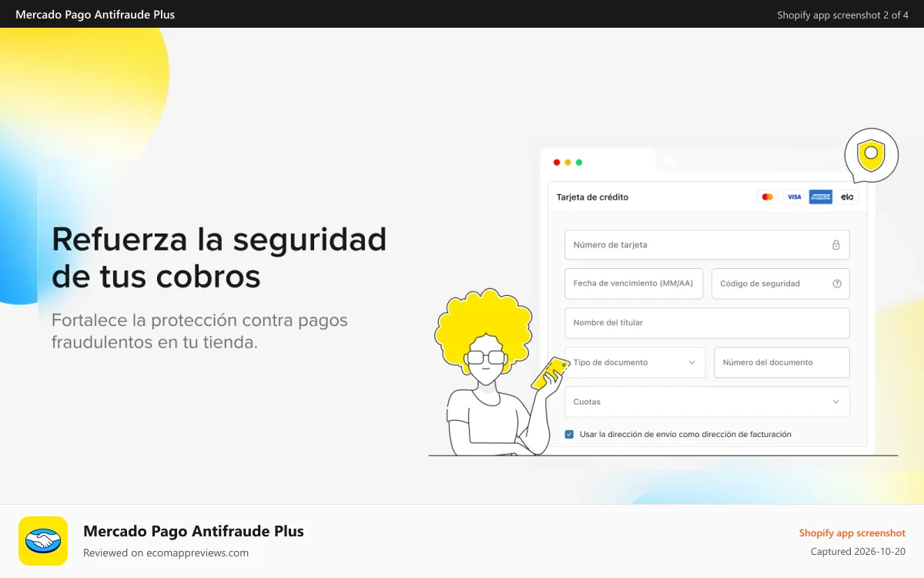Click the Visa card logo
The height and width of the screenshot is (578, 924).
(794, 197)
